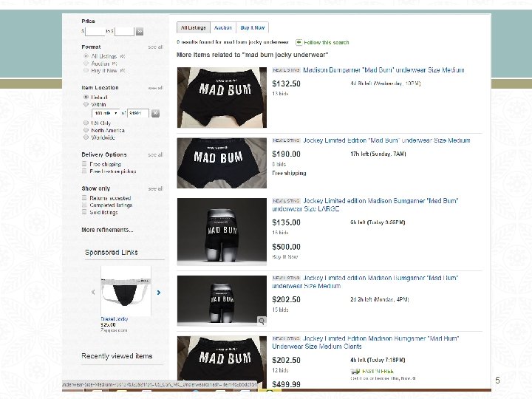Select the Auction format radio button
Screen dimensions: 532x399
click(86, 64)
